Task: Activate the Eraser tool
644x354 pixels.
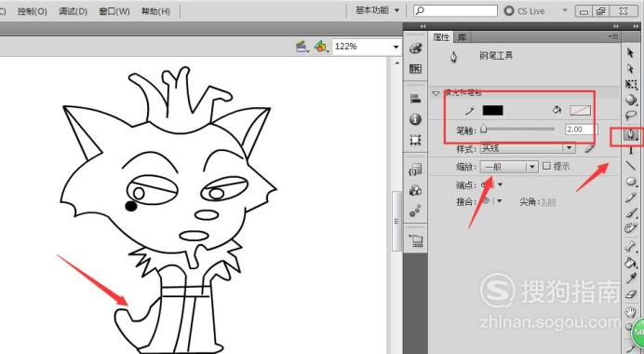Action: [x=631, y=294]
